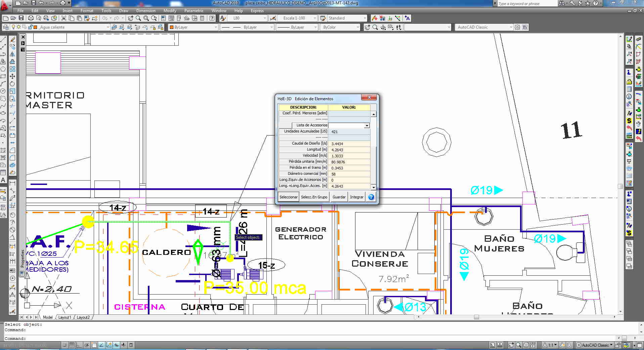The image size is (644, 350).
Task: Toggle Ortho Mode in the status bar
Action: click(x=79, y=345)
